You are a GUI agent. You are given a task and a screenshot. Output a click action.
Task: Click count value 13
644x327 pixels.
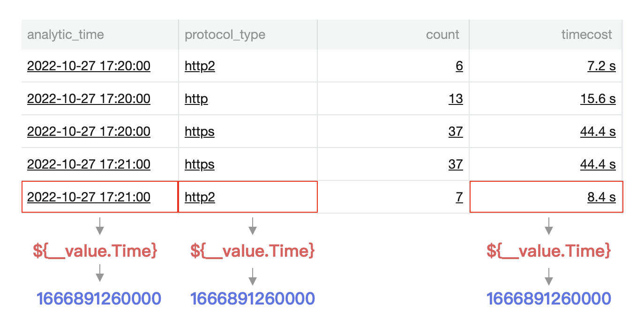(x=455, y=99)
